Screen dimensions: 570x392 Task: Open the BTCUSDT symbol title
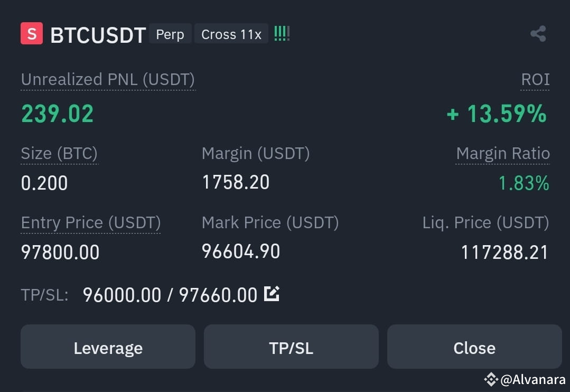click(98, 35)
